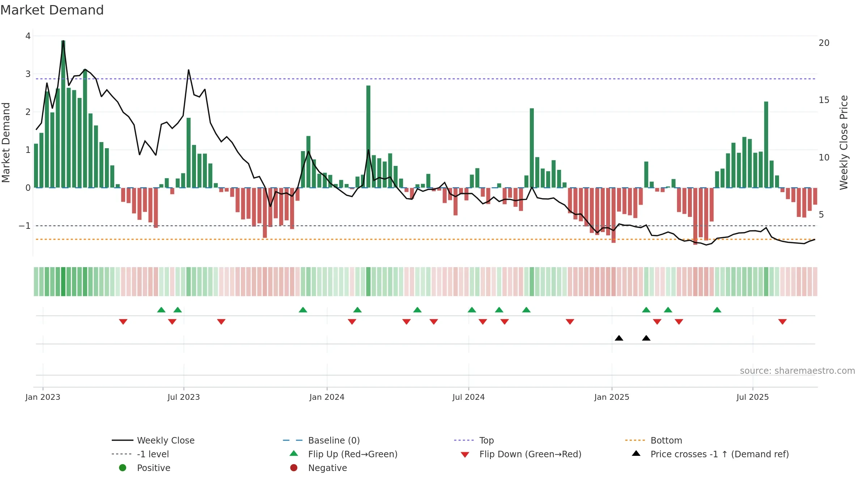Click the gray dotted -1 level legend symbol

point(122,454)
